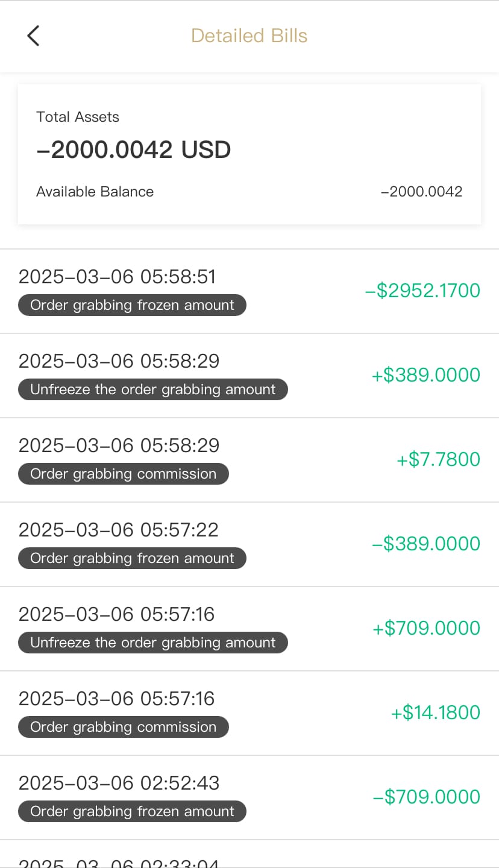The image size is (499, 868).
Task: Click the 05:57:16 Unfreeze order grabbing tag
Action: point(152,643)
